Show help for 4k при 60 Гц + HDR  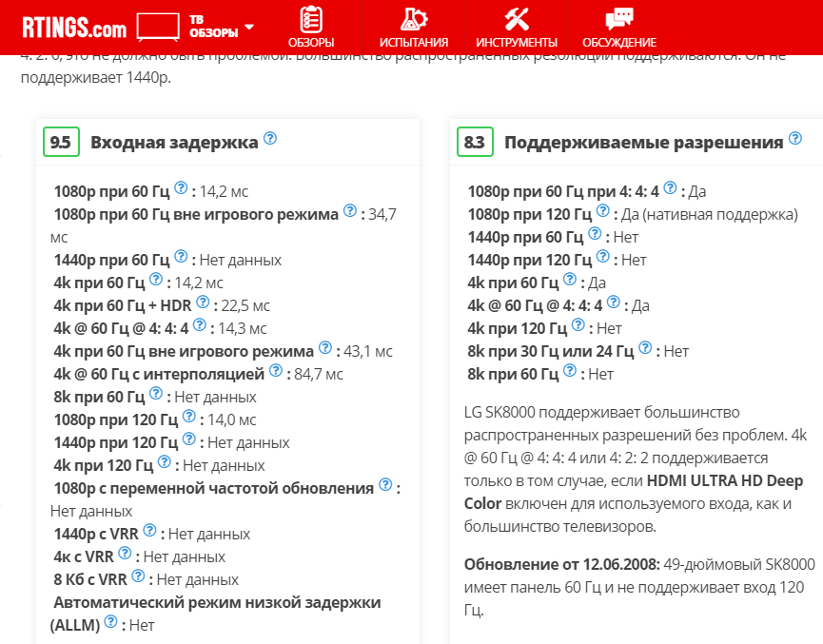(202, 302)
